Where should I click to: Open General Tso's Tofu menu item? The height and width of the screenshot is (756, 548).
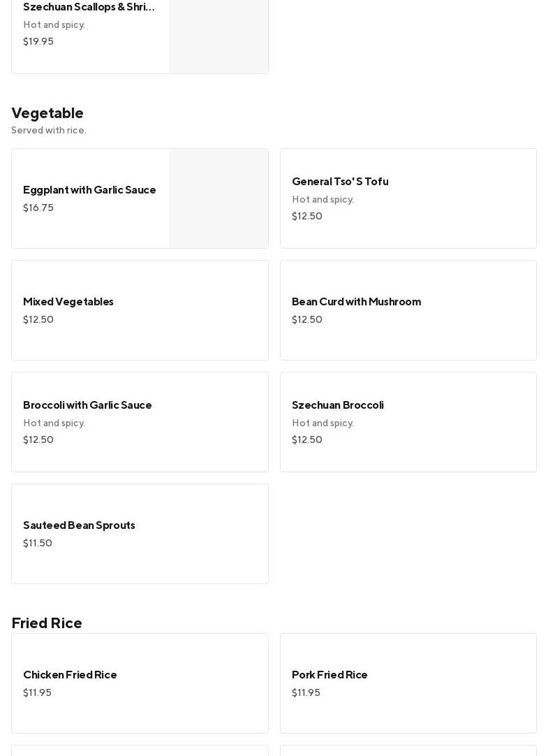[340, 182]
